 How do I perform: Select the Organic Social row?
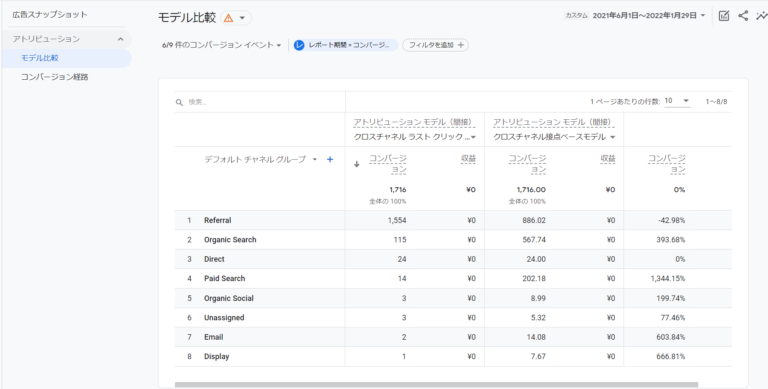(453, 298)
